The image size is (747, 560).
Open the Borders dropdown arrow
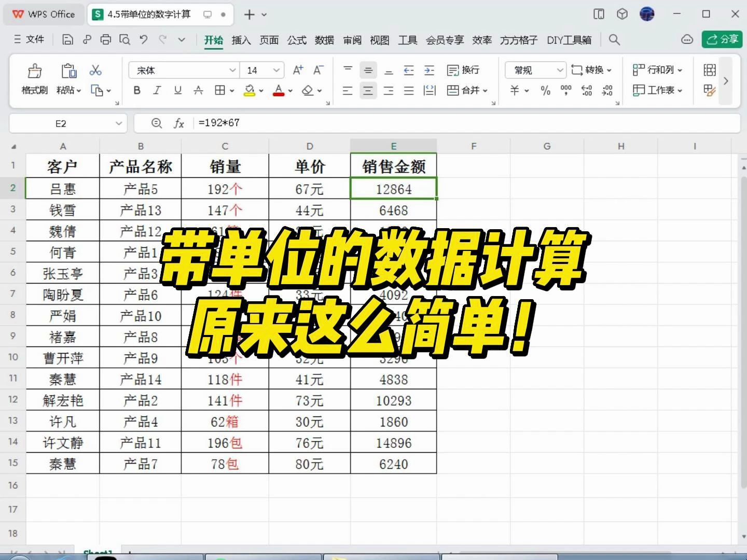[232, 91]
